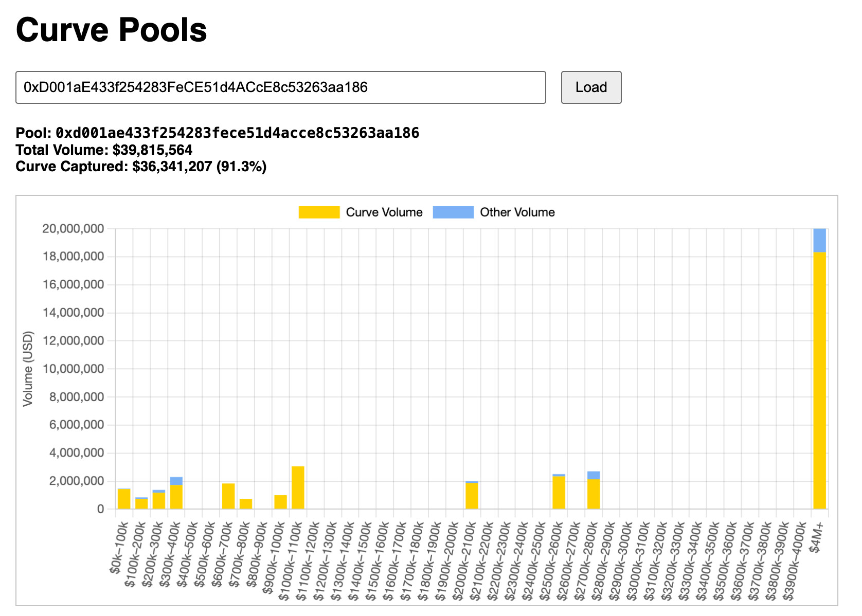
Task: Toggle the Curve Volume legend item
Action: [361, 212]
